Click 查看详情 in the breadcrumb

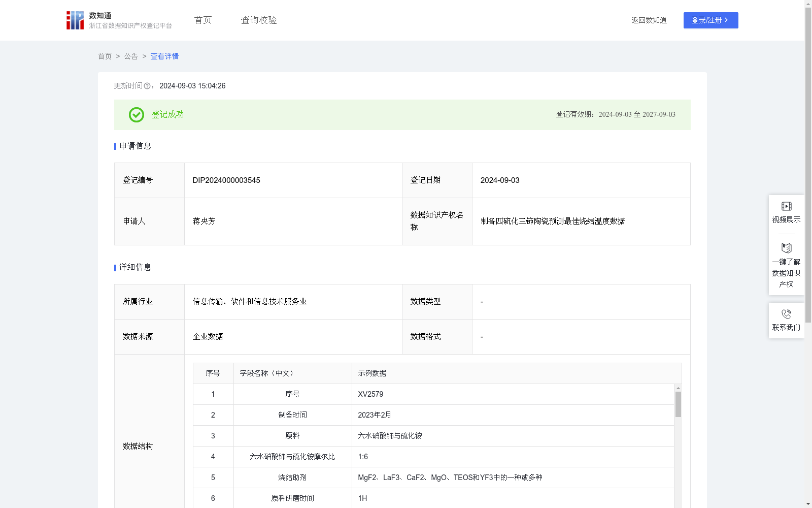pos(164,56)
